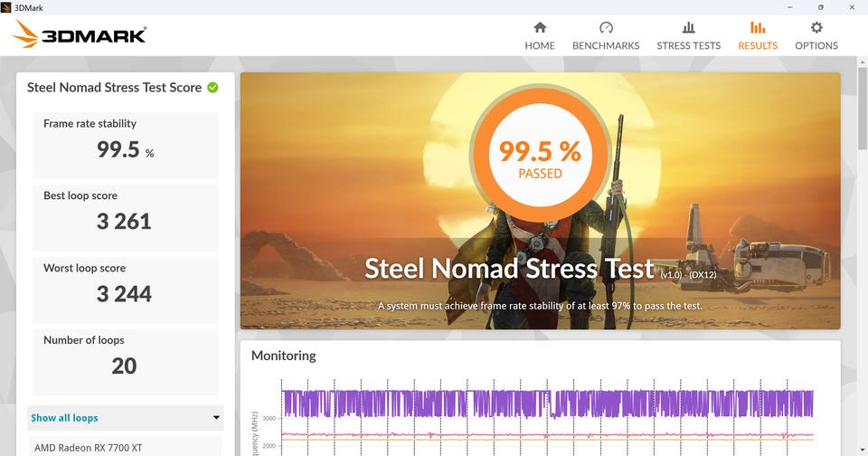The image size is (868, 456).
Task: Select the orange Results chart icon
Action: [758, 27]
